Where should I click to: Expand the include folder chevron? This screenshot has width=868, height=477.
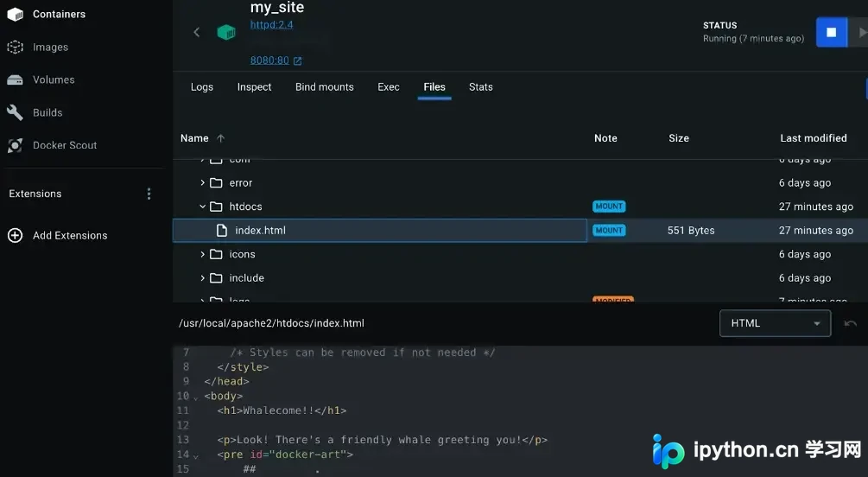[203, 278]
